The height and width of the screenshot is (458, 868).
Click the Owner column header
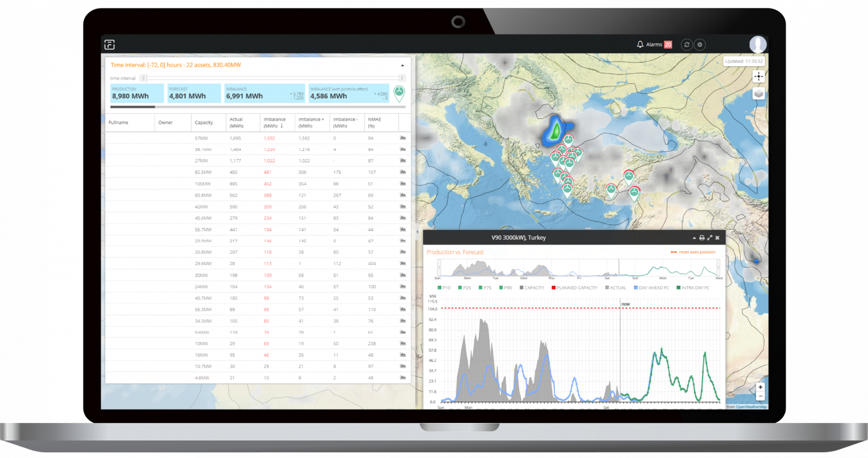click(x=166, y=122)
